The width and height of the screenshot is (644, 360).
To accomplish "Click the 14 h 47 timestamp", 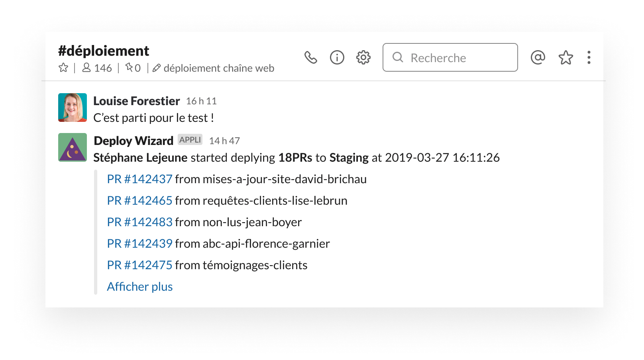I will pos(224,141).
